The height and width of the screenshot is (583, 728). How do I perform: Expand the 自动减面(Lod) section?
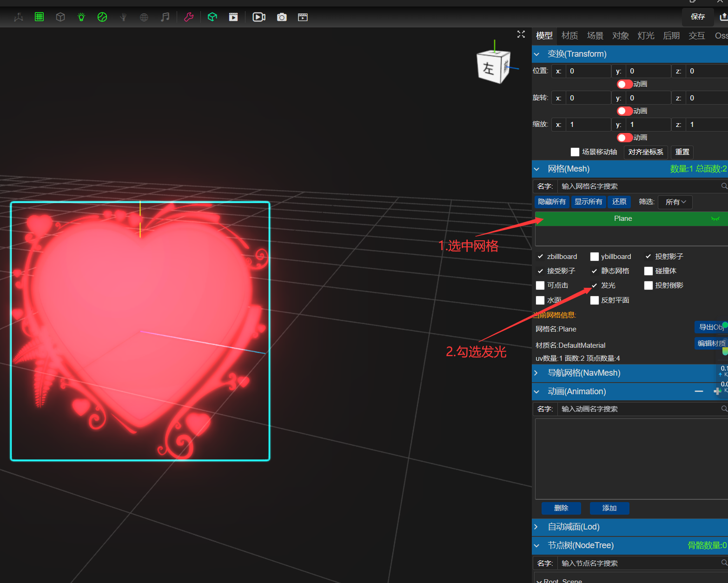pyautogui.click(x=630, y=527)
